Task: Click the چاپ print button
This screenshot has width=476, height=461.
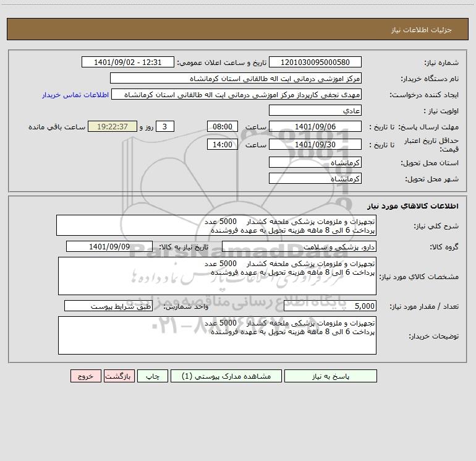Action: pos(153,376)
